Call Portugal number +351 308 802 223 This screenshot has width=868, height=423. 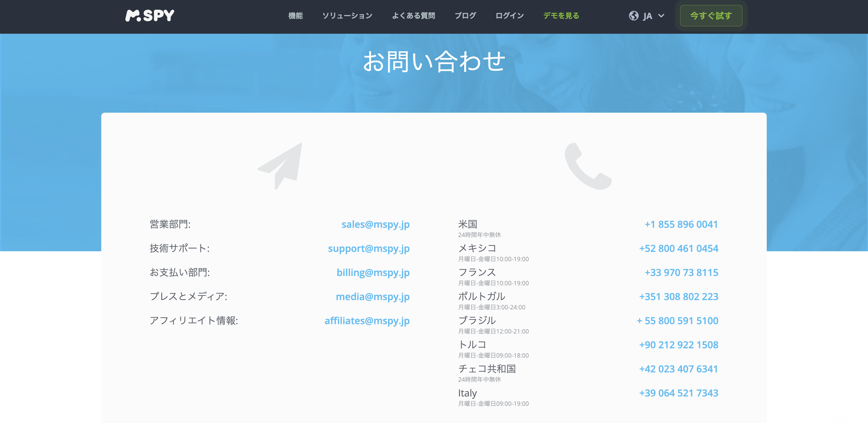tap(679, 297)
